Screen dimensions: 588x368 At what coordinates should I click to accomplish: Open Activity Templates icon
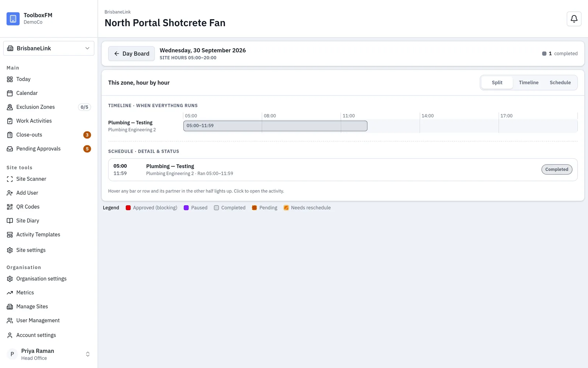pyautogui.click(x=10, y=234)
